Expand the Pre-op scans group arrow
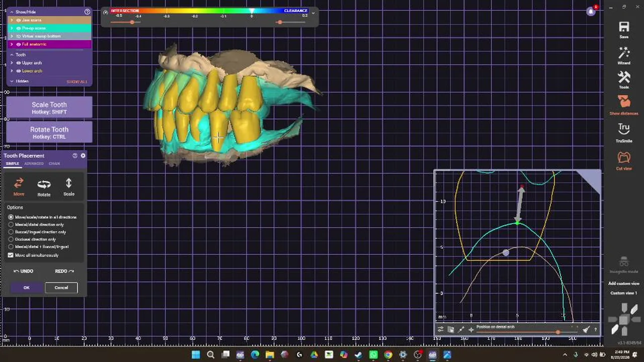This screenshot has height=362, width=644. click(12, 28)
